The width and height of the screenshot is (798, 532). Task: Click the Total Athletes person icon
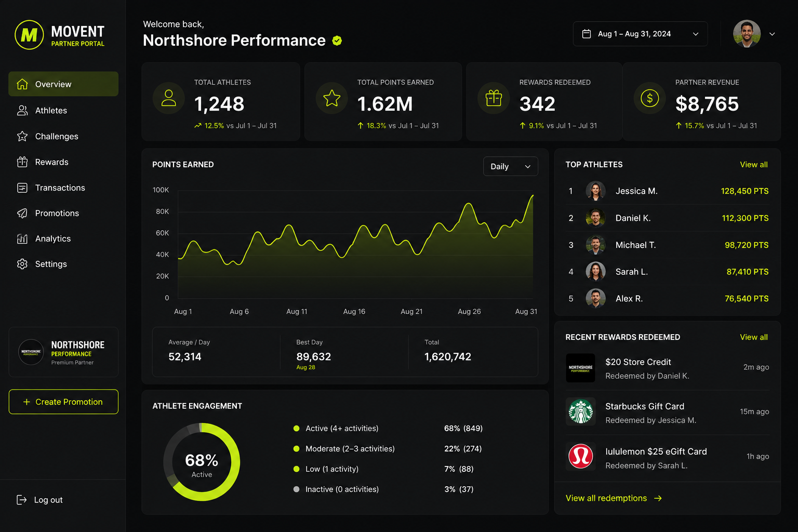pyautogui.click(x=169, y=98)
